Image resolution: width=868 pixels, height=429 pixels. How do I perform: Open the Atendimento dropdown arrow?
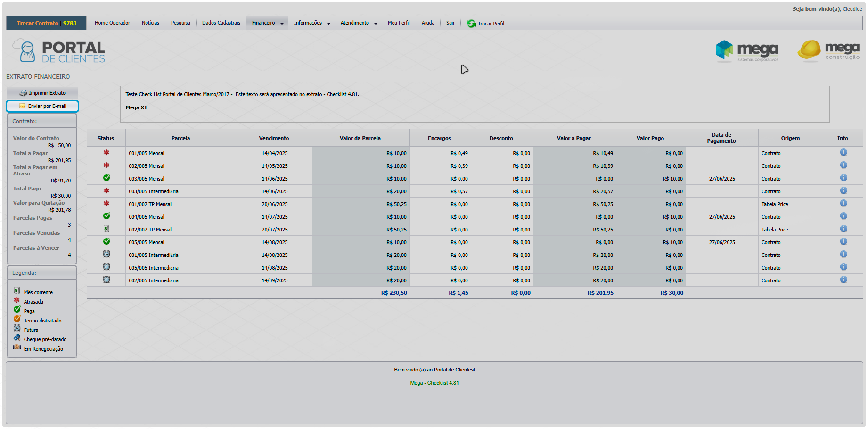click(x=376, y=24)
